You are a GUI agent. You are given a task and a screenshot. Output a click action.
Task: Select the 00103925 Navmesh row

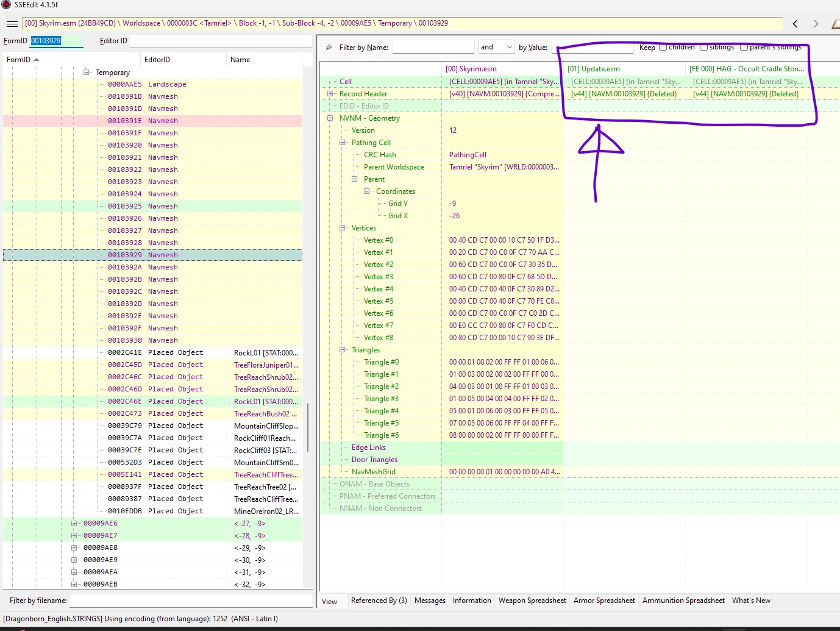pos(152,206)
